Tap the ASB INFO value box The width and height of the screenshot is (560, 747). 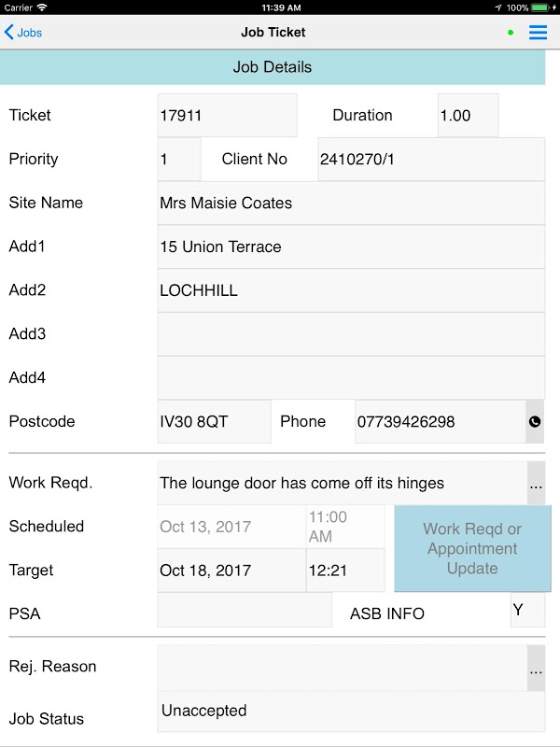527,610
